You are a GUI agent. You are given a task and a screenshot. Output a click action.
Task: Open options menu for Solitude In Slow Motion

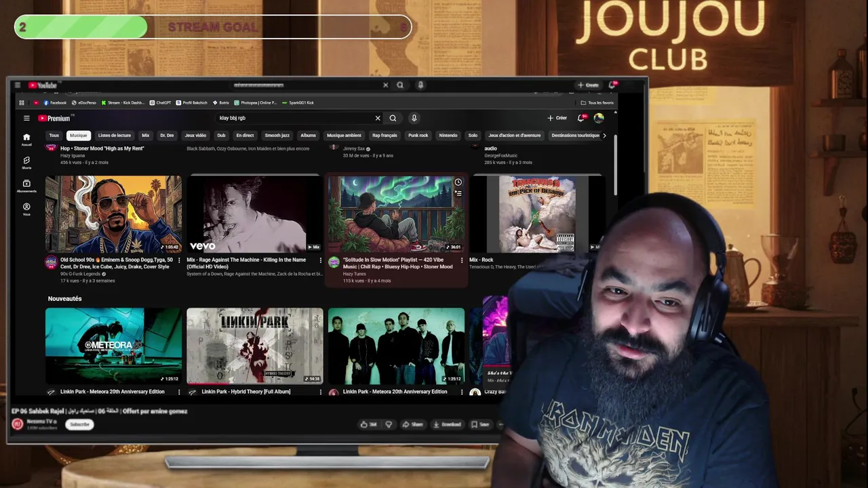tap(462, 260)
